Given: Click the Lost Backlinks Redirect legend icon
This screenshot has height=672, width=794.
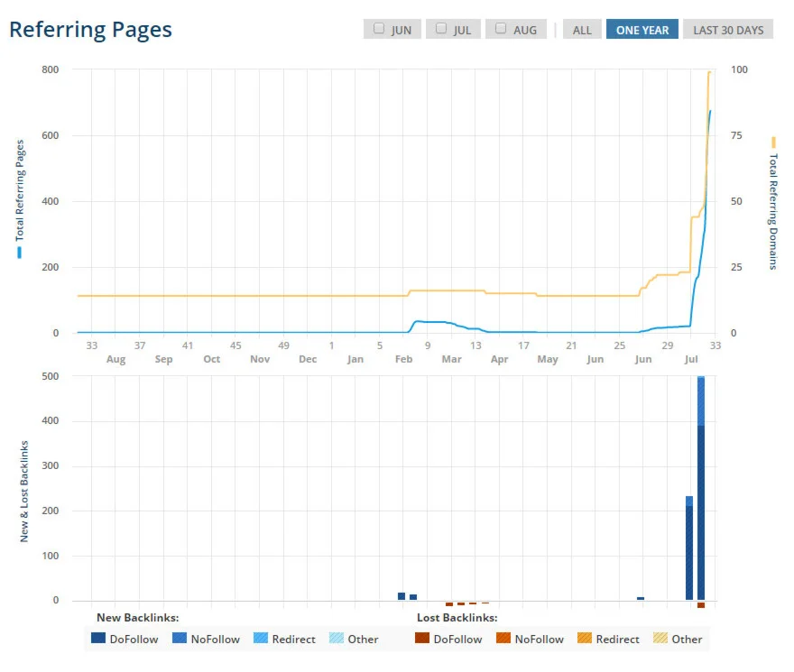Looking at the screenshot, I should point(585,638).
